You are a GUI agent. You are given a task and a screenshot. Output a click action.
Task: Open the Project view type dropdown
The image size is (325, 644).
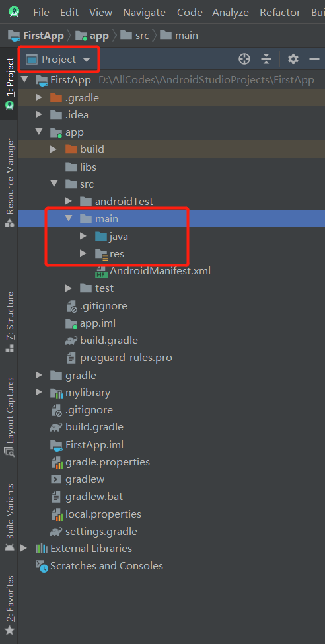58,60
